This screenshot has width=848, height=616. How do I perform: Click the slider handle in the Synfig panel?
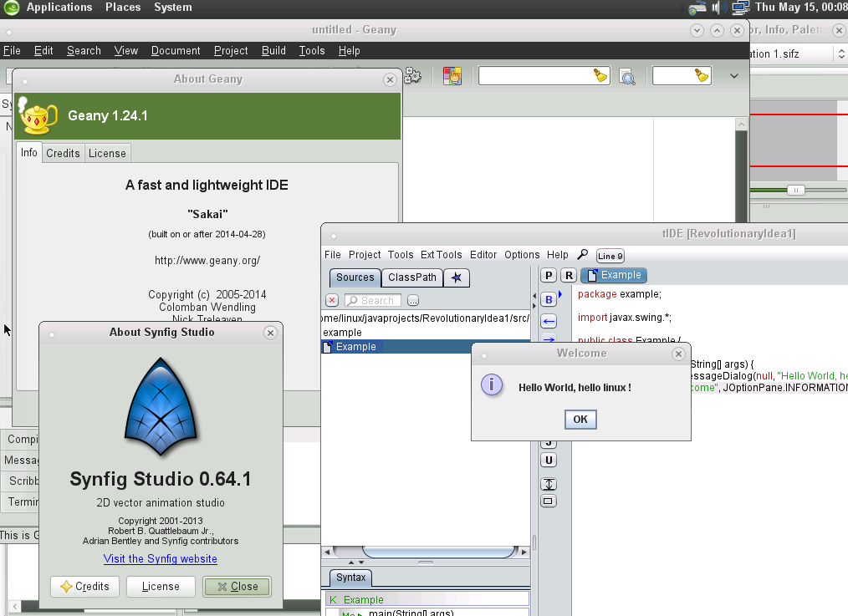click(795, 191)
